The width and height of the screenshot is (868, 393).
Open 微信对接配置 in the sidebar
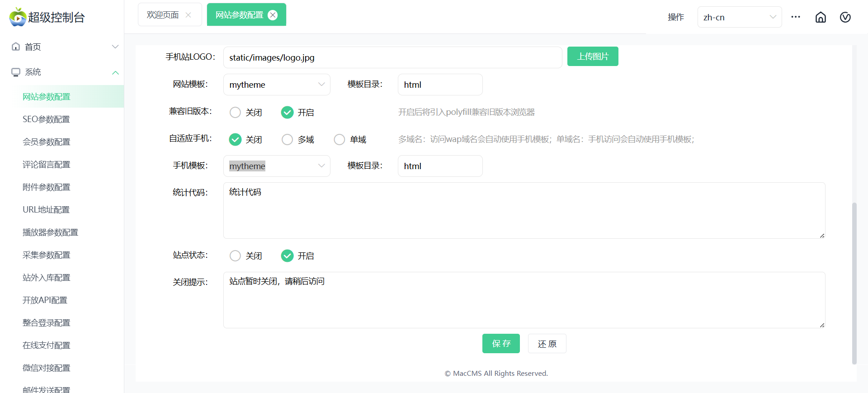[x=62, y=368]
